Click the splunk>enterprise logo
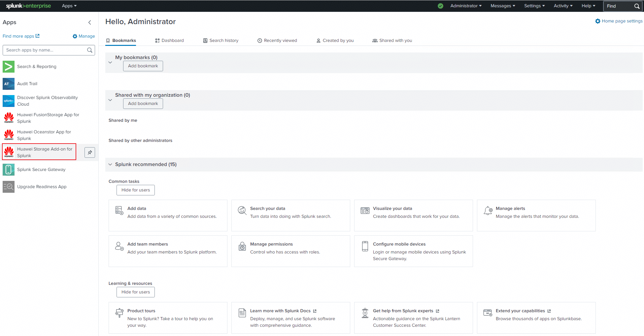The width and height of the screenshot is (644, 336). (28, 6)
